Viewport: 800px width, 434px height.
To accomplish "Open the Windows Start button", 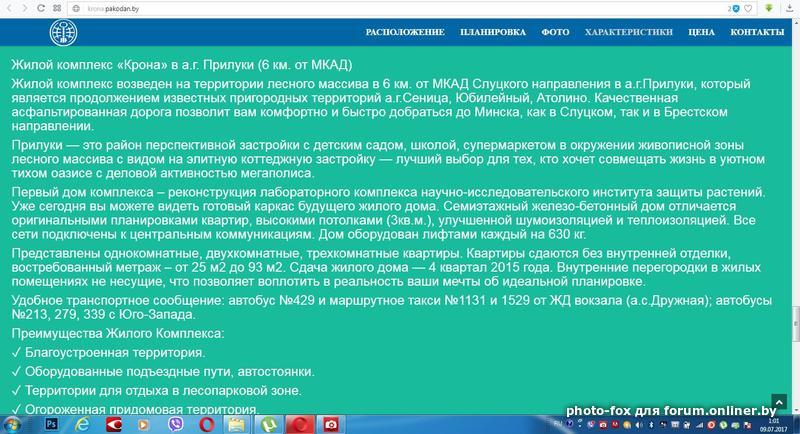I will pyautogui.click(x=11, y=424).
